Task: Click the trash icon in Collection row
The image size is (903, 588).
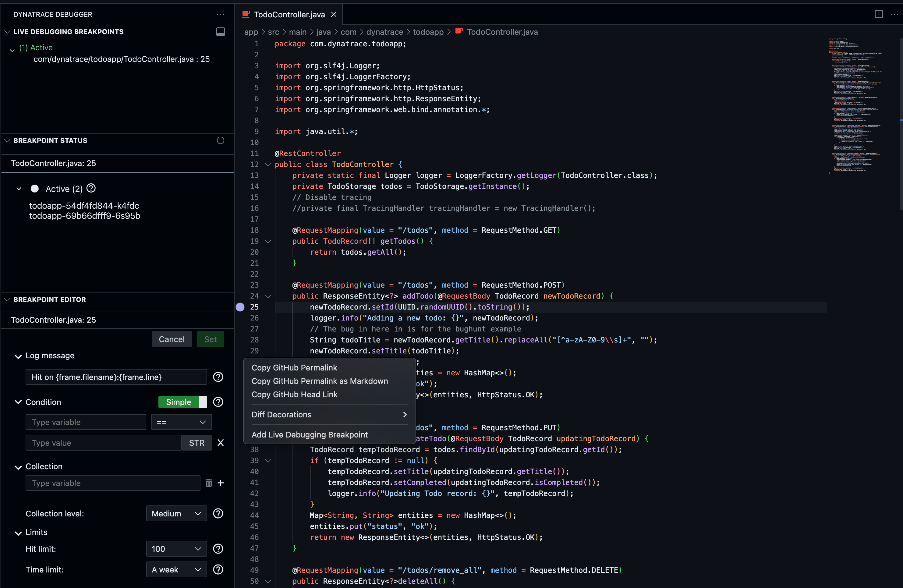Action: pos(208,483)
